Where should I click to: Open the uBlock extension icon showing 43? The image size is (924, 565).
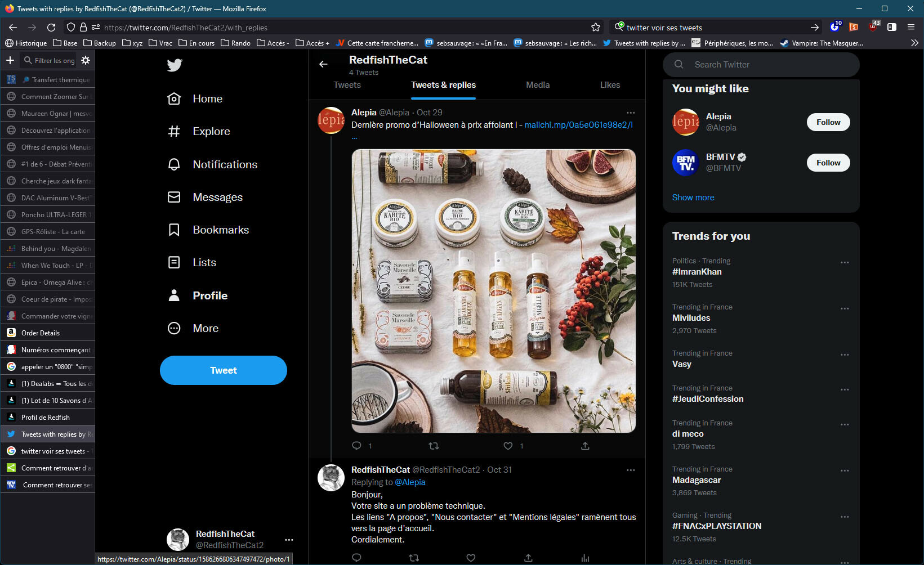(x=873, y=26)
